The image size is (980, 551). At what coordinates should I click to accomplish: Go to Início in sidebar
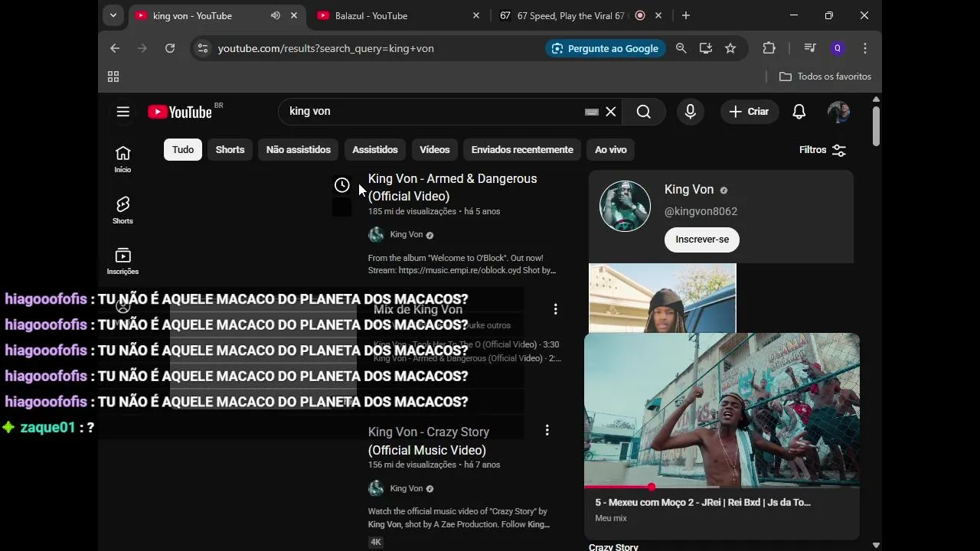(122, 159)
